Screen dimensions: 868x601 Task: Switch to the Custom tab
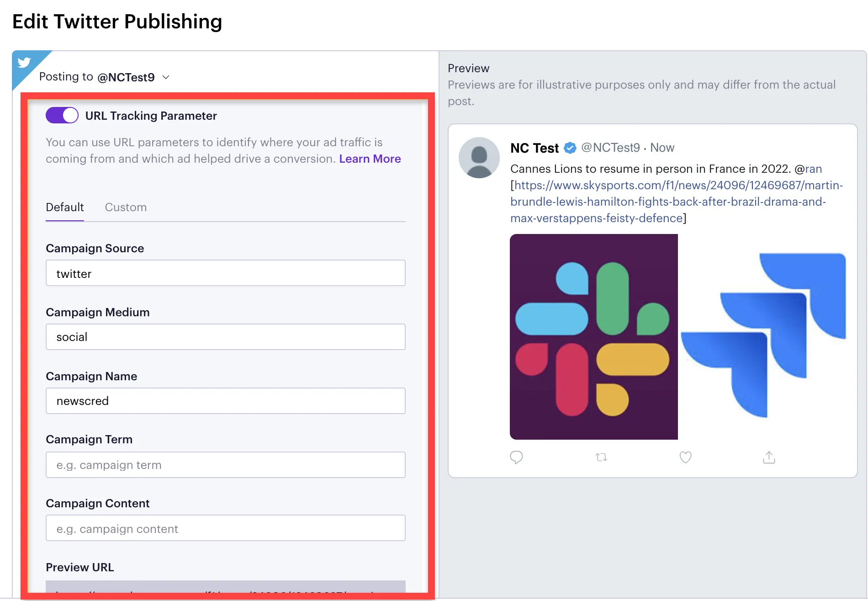126,207
